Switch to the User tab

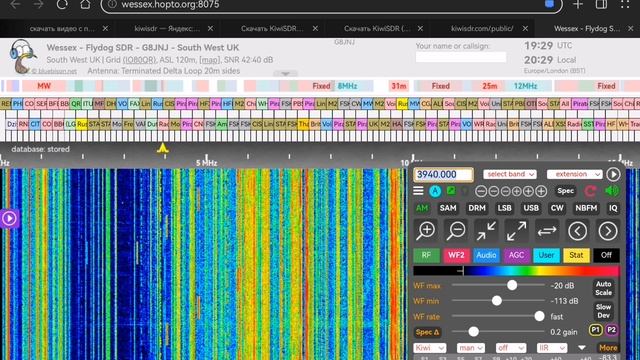[x=546, y=255]
